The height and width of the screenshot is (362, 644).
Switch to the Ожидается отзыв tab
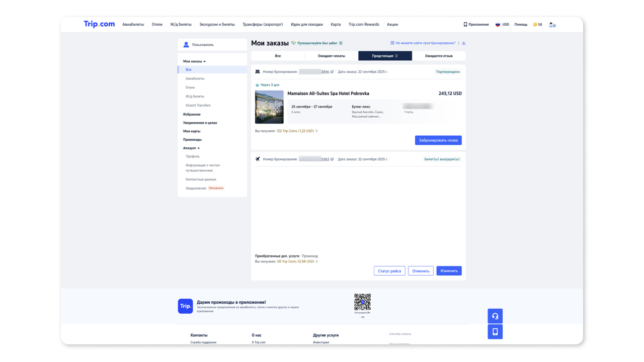click(x=439, y=56)
